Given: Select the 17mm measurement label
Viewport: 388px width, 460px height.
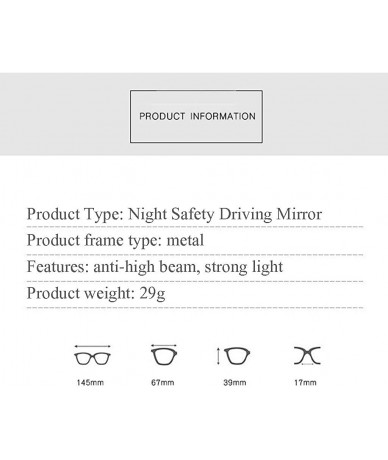Looking at the screenshot, I should [305, 383].
